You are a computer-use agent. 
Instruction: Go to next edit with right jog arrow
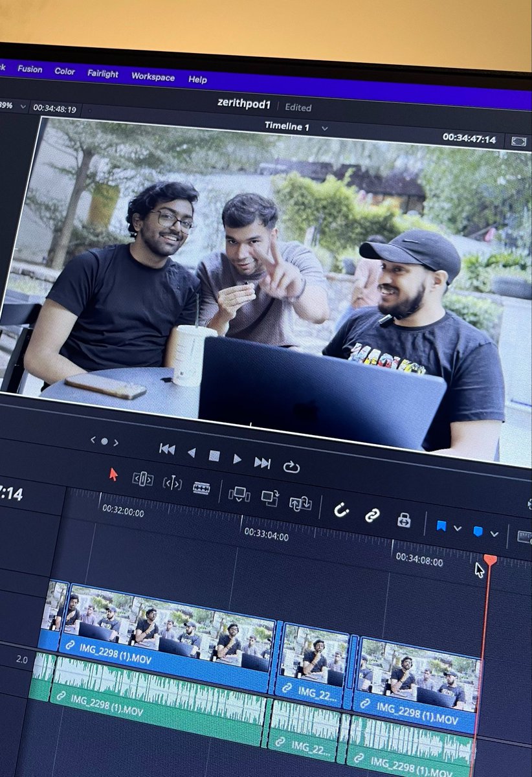pyautogui.click(x=116, y=443)
